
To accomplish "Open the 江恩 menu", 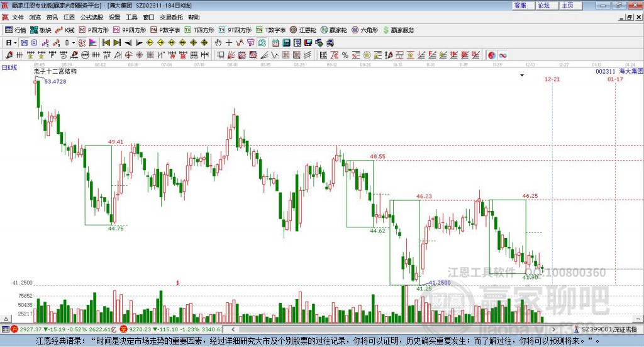I will [69, 17].
